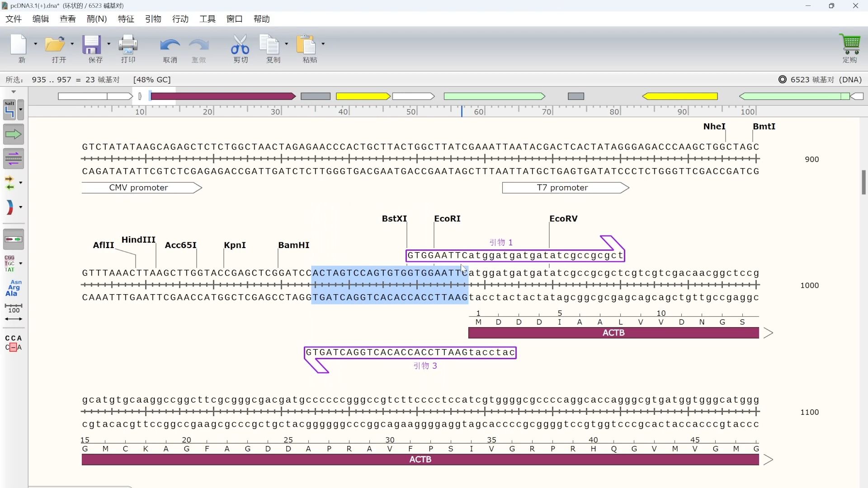Image resolution: width=868 pixels, height=488 pixels.
Task: Open codon display dropdown arrow
Action: [20, 263]
